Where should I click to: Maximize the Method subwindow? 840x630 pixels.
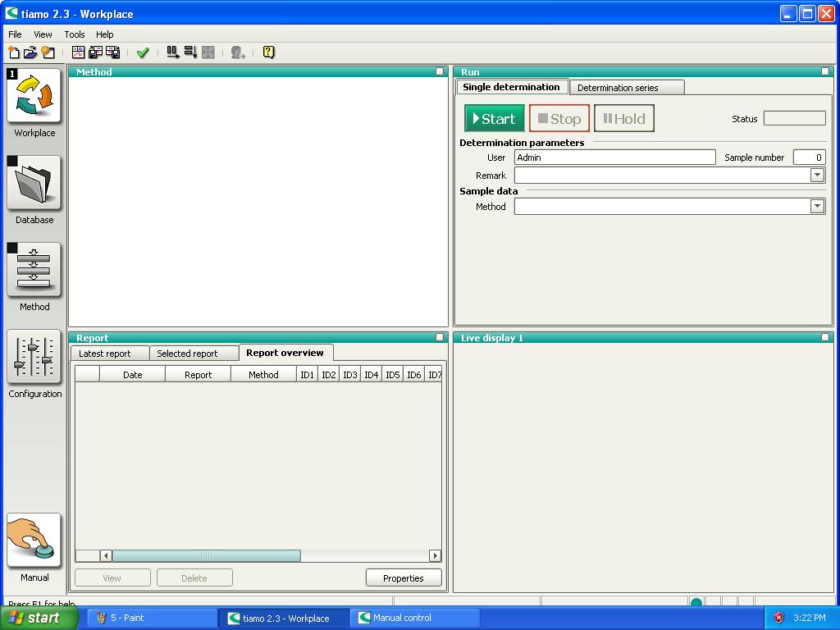tap(440, 71)
